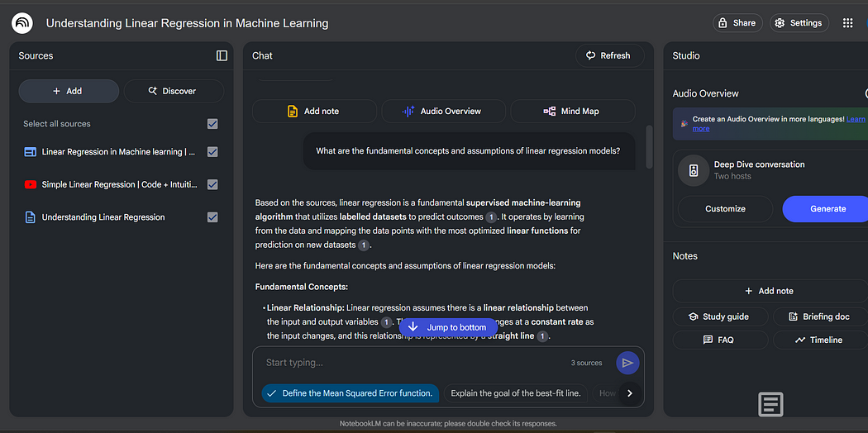Viewport: 868px width, 433px height.
Task: Click the NotebookLM logo icon
Action: point(22,23)
